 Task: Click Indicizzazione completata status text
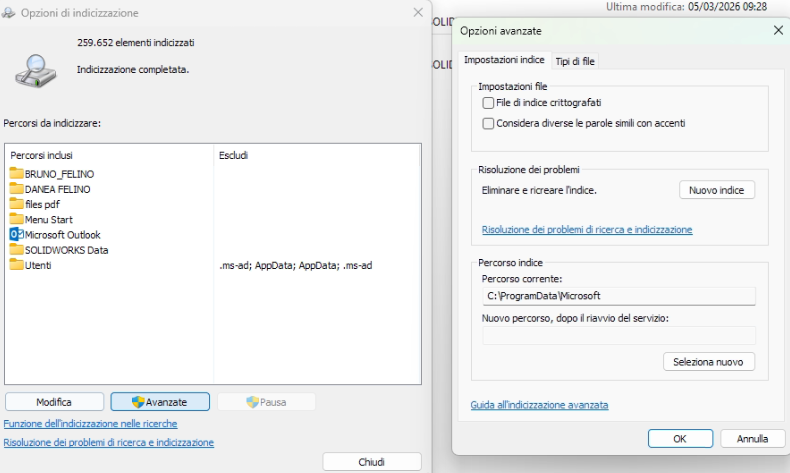(133, 70)
